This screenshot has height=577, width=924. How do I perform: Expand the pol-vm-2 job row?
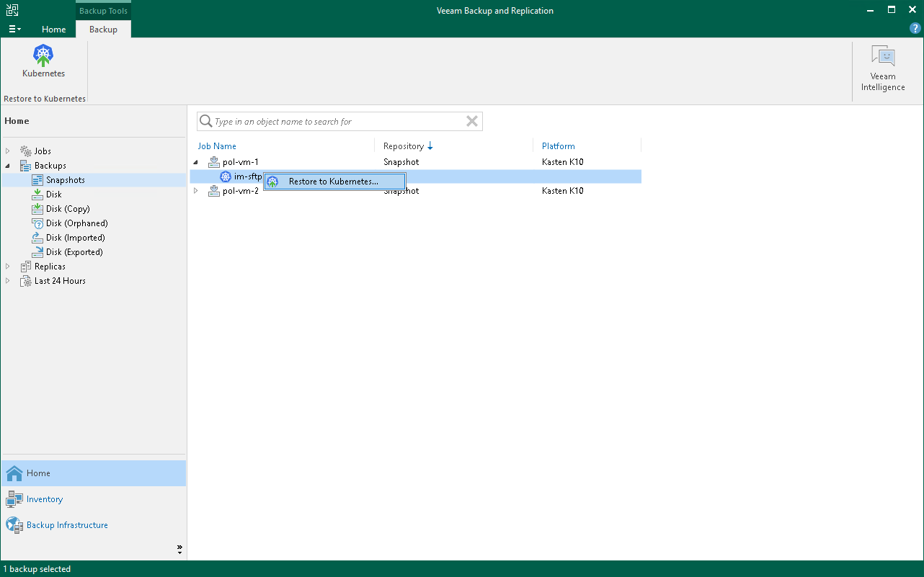(196, 191)
